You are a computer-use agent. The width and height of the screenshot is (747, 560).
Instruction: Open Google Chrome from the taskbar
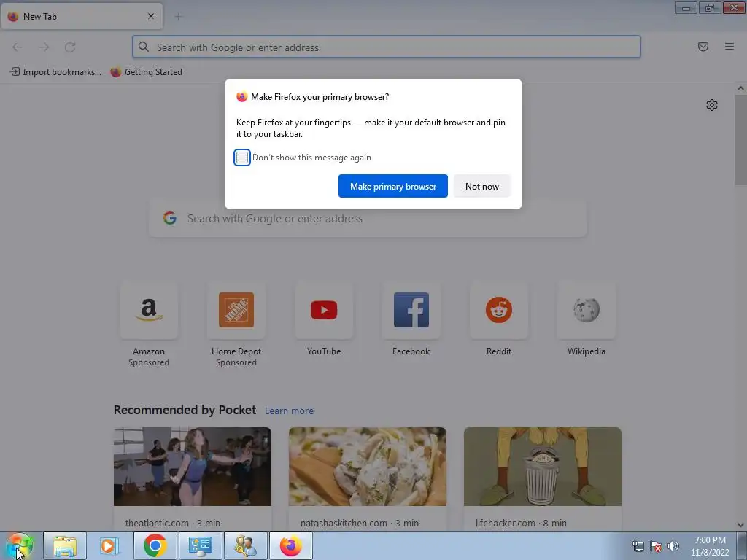(155, 545)
